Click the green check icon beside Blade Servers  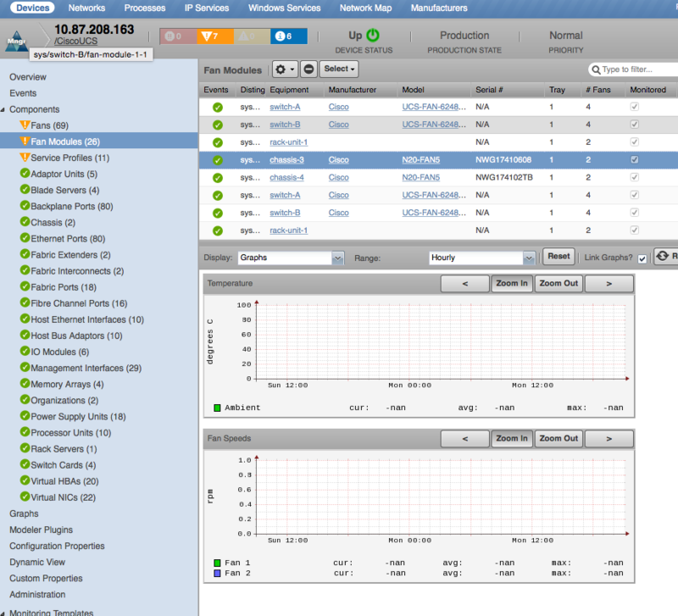[x=25, y=190]
